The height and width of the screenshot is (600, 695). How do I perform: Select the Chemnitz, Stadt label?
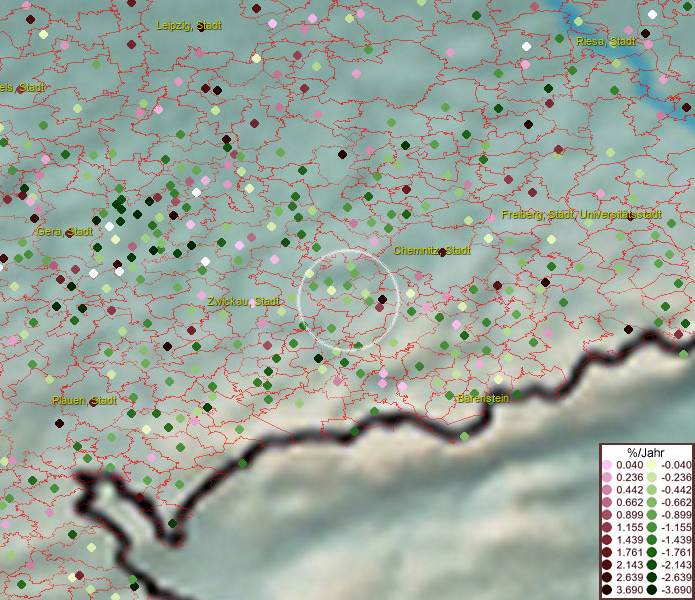tap(432, 250)
